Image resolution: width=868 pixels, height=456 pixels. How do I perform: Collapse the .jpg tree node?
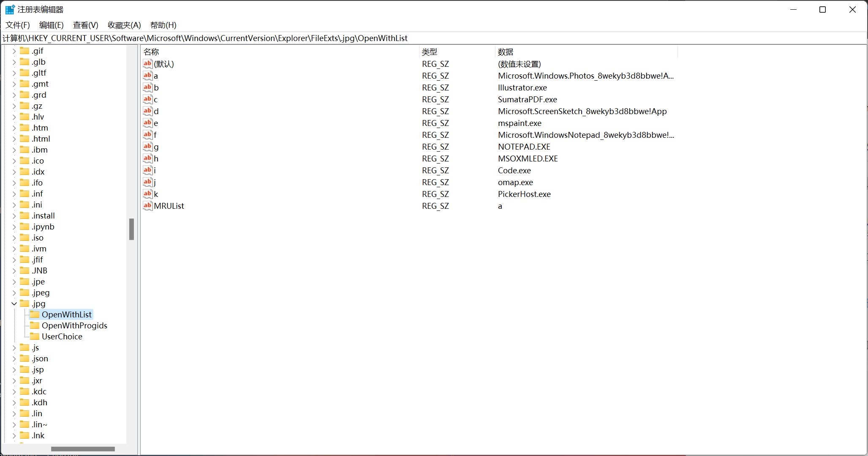[14, 303]
